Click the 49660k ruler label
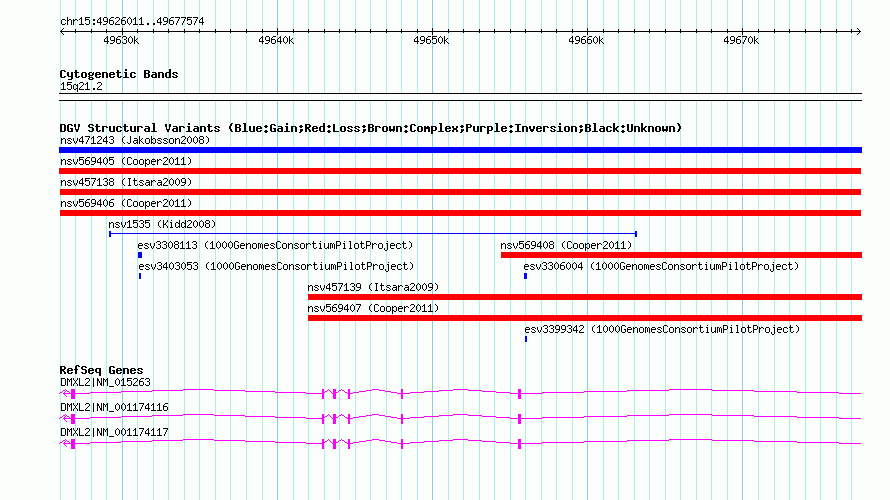890x500 pixels. [586, 40]
